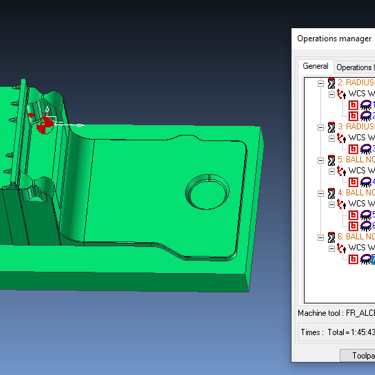375x375 pixels.
Task: Collapse the WCS node under tool 5: BALL NO
Action: (x=332, y=171)
